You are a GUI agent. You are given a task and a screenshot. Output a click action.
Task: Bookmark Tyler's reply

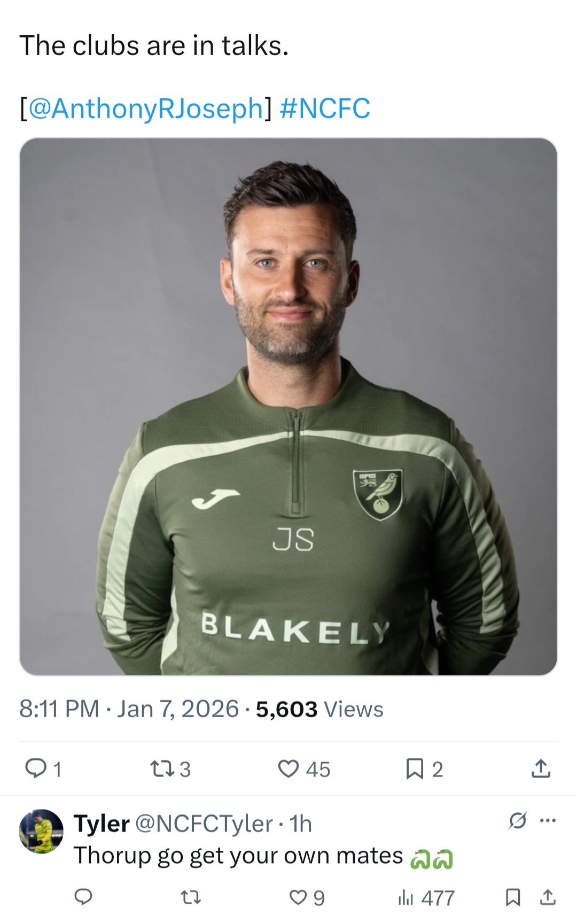[512, 897]
